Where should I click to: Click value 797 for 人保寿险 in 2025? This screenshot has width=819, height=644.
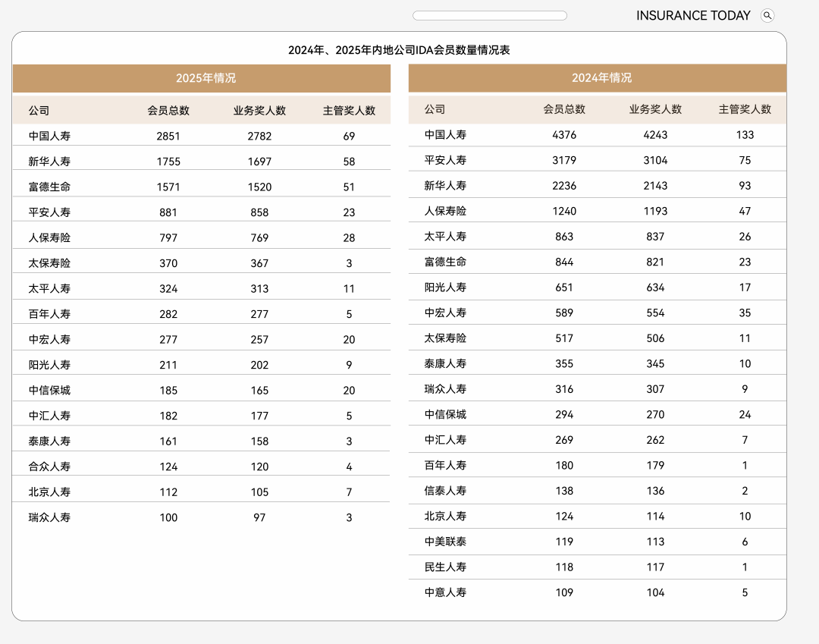point(168,238)
